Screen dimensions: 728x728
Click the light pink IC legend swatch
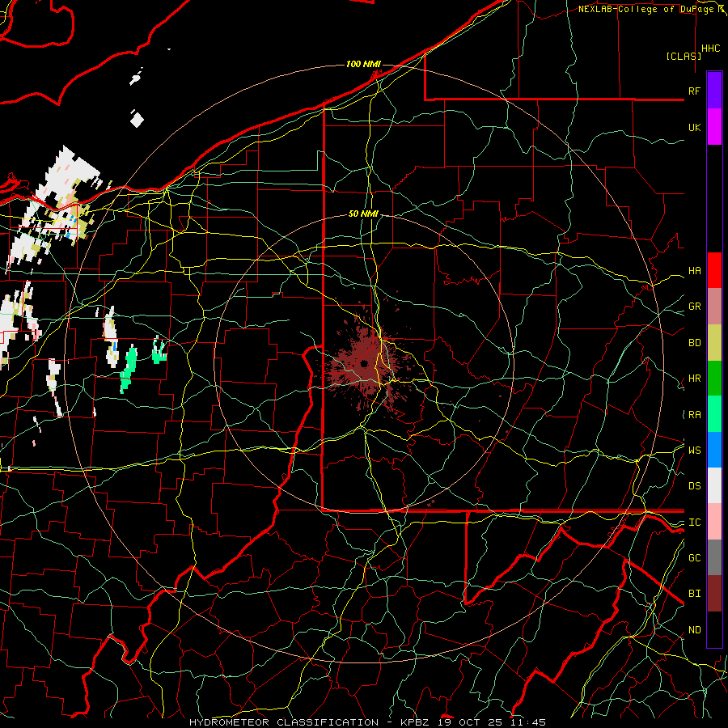pyautogui.click(x=714, y=522)
